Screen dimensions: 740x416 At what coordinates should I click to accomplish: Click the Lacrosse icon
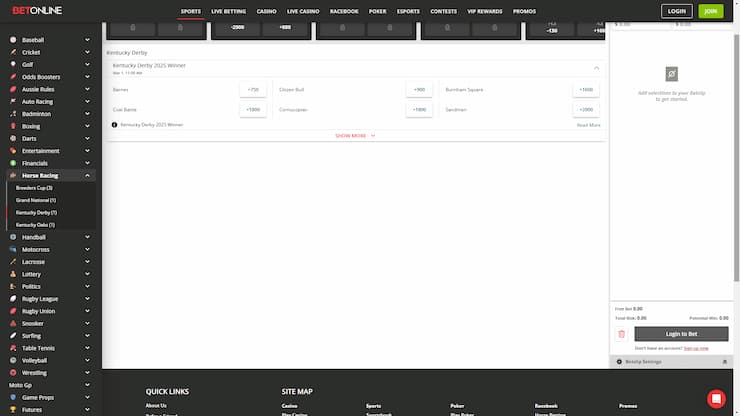13,262
